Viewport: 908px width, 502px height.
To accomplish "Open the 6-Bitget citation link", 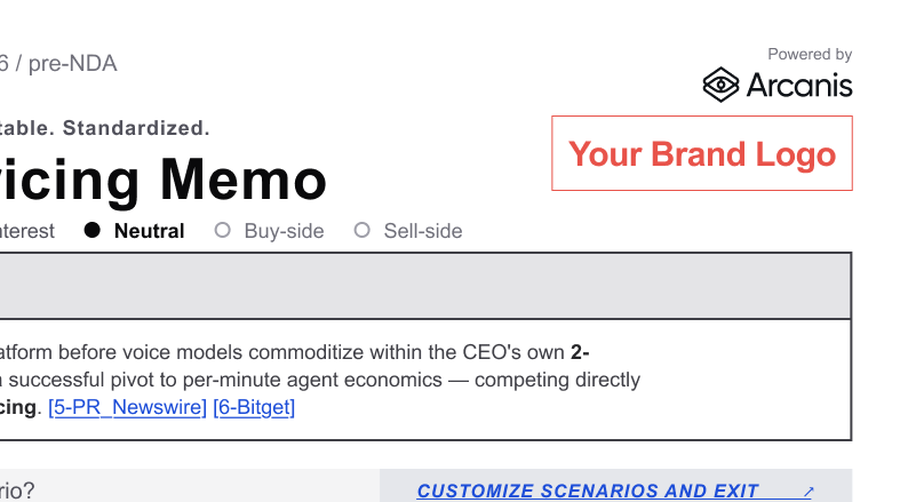I will [254, 407].
